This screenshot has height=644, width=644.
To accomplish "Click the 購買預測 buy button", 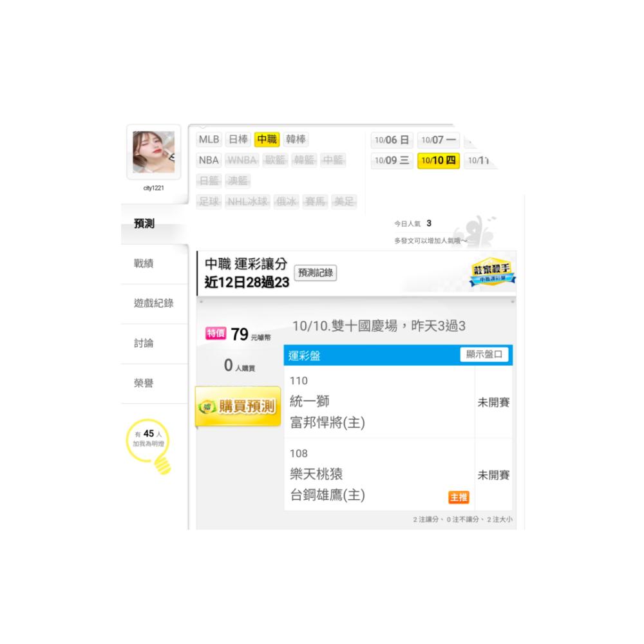I will [x=238, y=406].
